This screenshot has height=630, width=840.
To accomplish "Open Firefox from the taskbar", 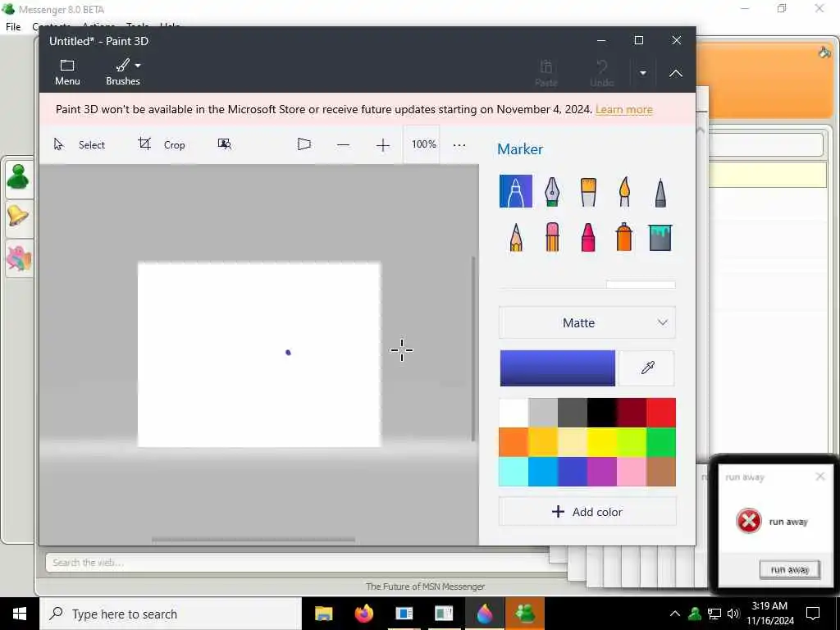I will tap(363, 614).
